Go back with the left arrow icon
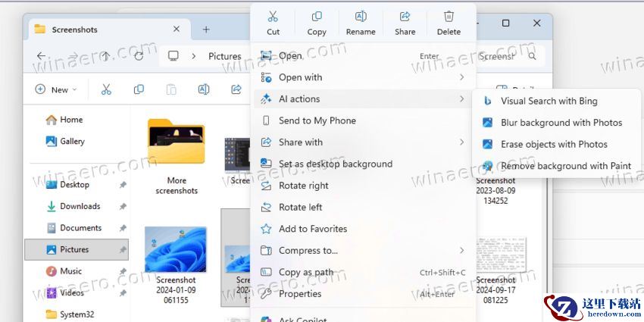This screenshot has height=322, width=644. 42,56
